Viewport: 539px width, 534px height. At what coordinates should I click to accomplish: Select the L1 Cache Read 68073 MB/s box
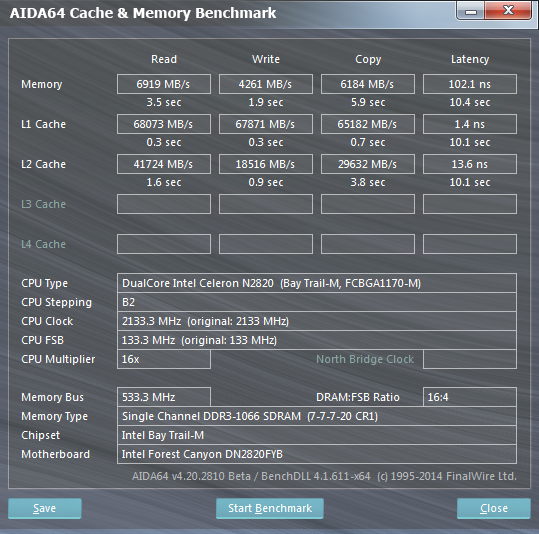pos(164,124)
